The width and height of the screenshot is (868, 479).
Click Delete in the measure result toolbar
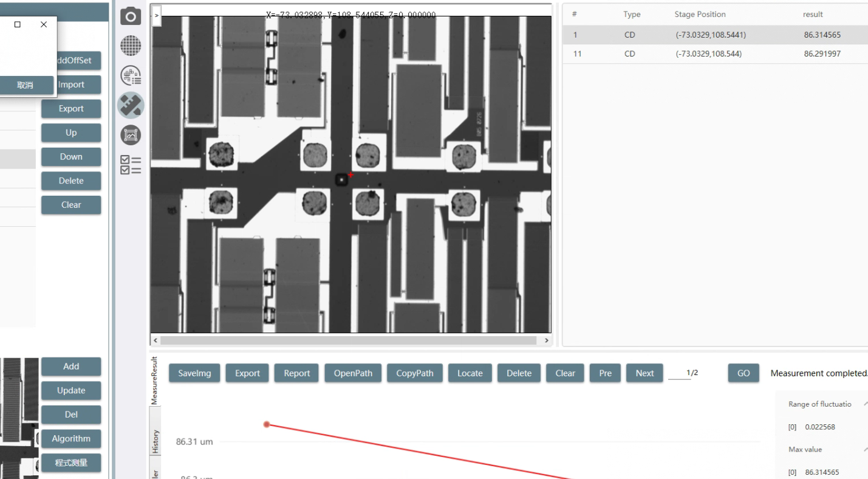coord(519,373)
